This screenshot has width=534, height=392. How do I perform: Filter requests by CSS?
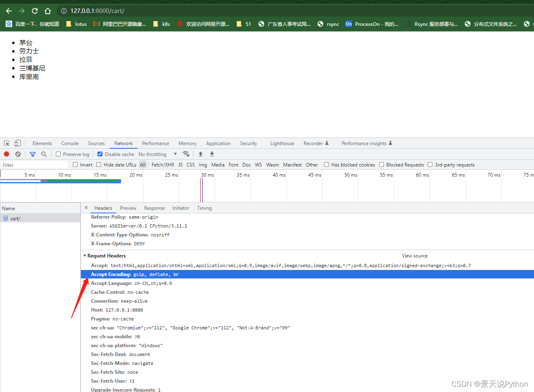[191, 164]
